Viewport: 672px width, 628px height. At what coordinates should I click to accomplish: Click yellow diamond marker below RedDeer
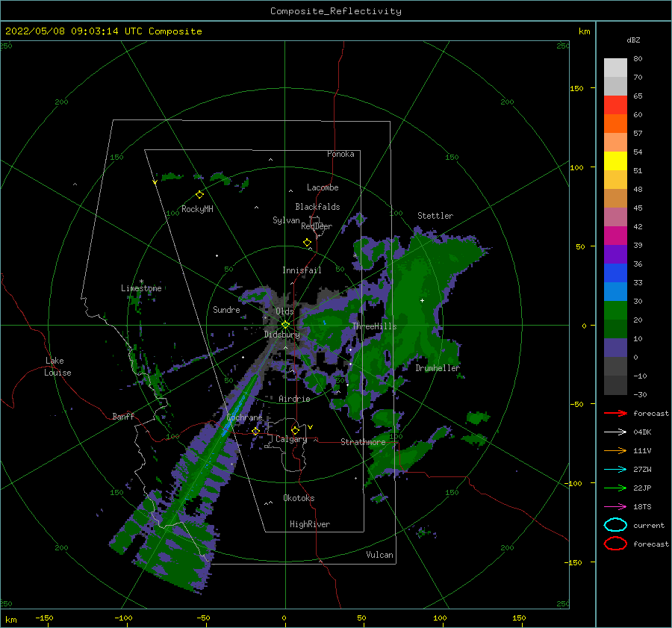tap(308, 243)
